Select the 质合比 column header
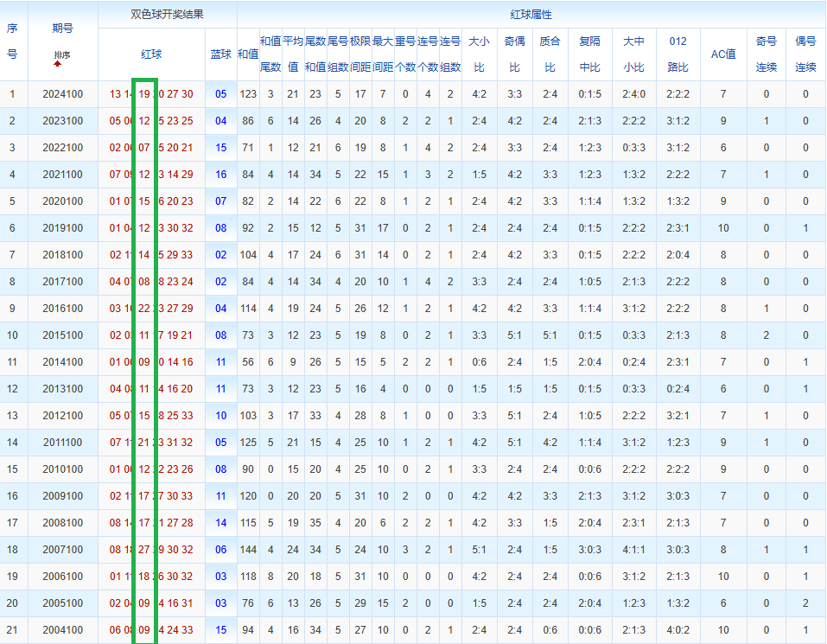Viewport: 827px width, 644px height. pos(550,54)
